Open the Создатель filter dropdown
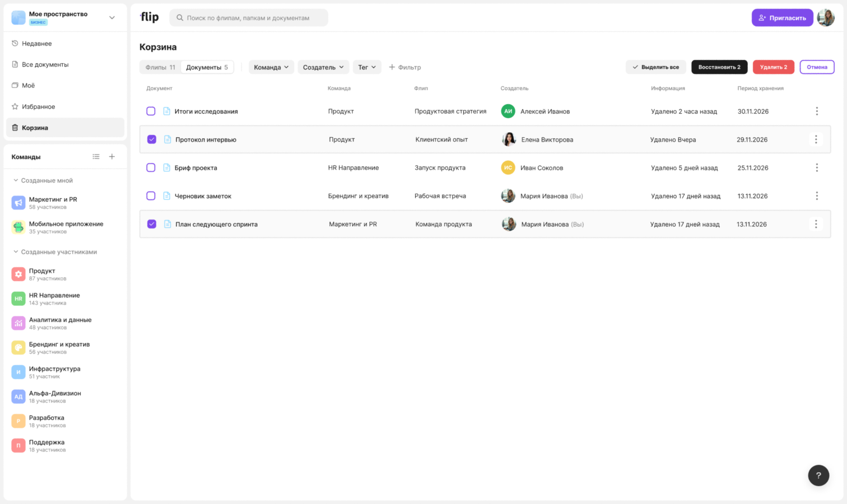The height and width of the screenshot is (504, 847). [x=323, y=67]
